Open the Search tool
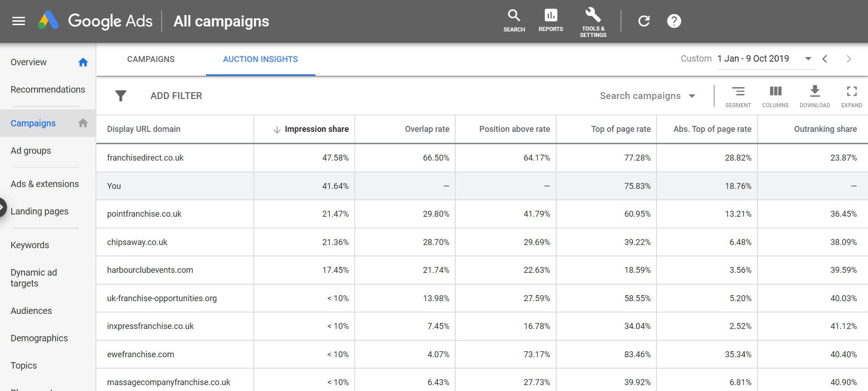This screenshot has width=868, height=391. pos(514,21)
